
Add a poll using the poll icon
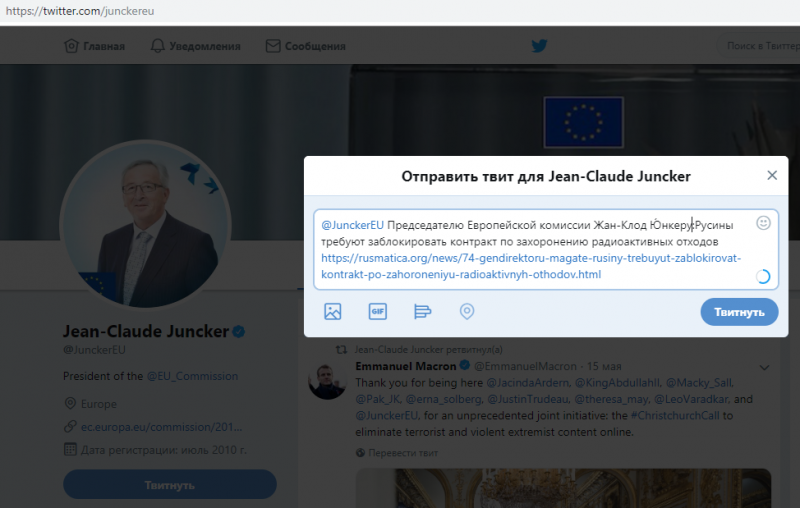[422, 311]
